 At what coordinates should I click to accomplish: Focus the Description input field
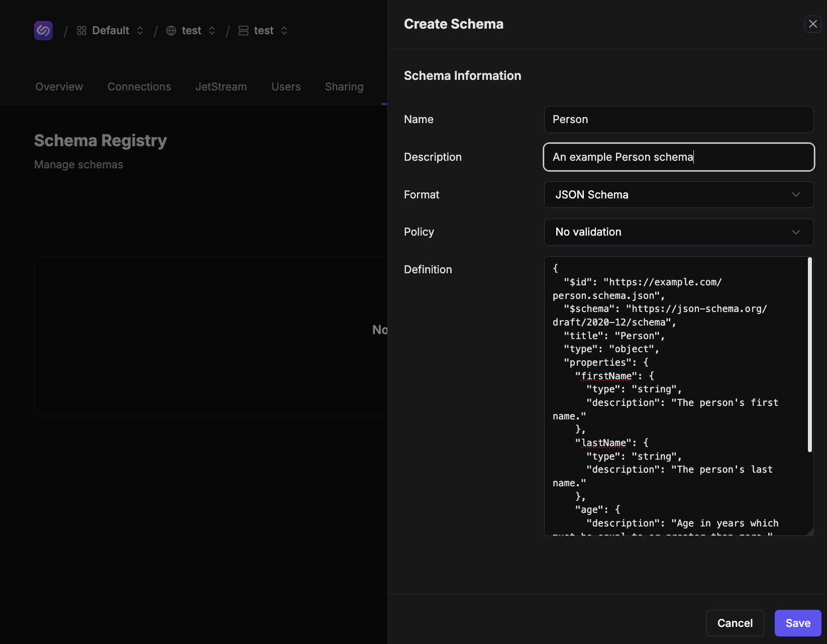[678, 157]
